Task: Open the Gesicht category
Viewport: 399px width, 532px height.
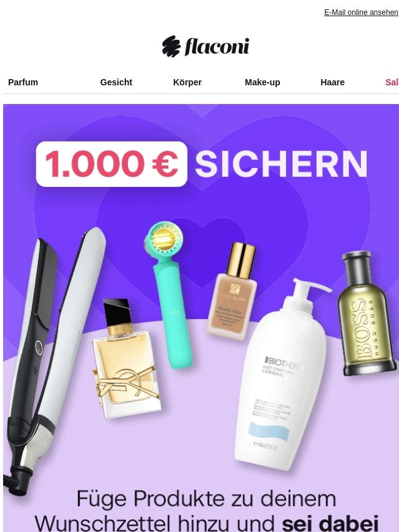Action: point(116,82)
